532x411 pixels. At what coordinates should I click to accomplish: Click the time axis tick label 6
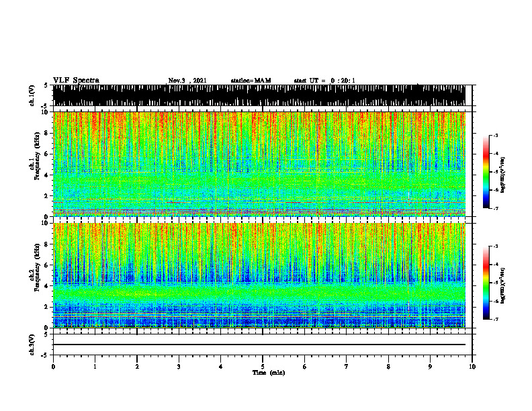pos(304,367)
